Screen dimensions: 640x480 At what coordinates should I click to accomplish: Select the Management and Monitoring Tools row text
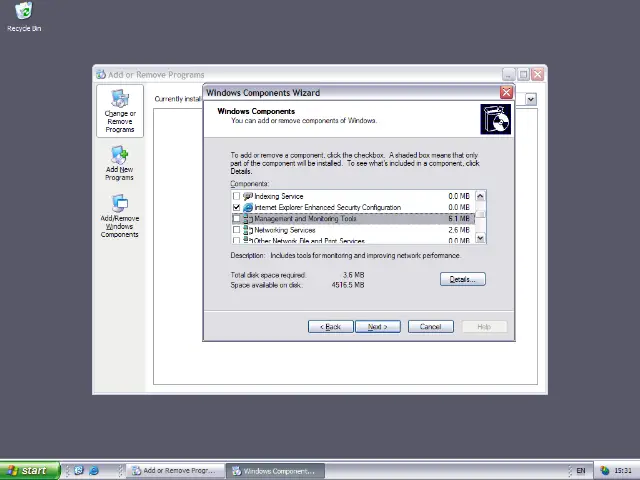(x=305, y=219)
